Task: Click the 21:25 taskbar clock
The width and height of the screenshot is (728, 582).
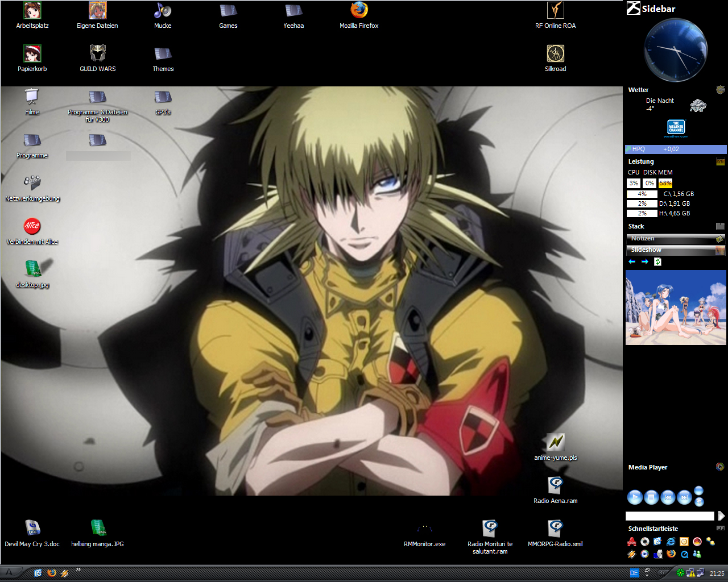Action: pyautogui.click(x=717, y=573)
